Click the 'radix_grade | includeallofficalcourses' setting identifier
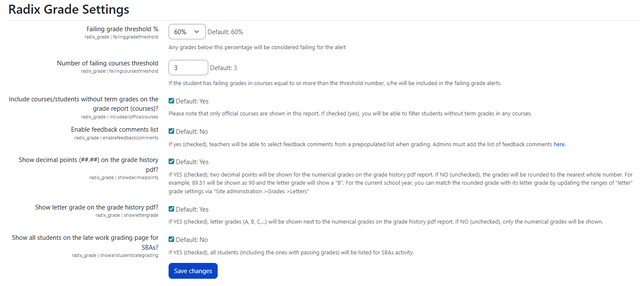The image size is (644, 286). point(119,117)
